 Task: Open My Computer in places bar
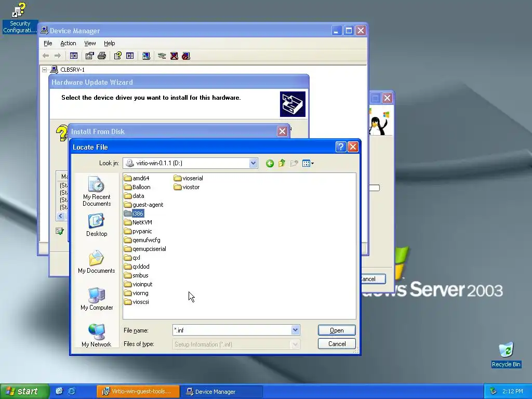[x=97, y=299]
